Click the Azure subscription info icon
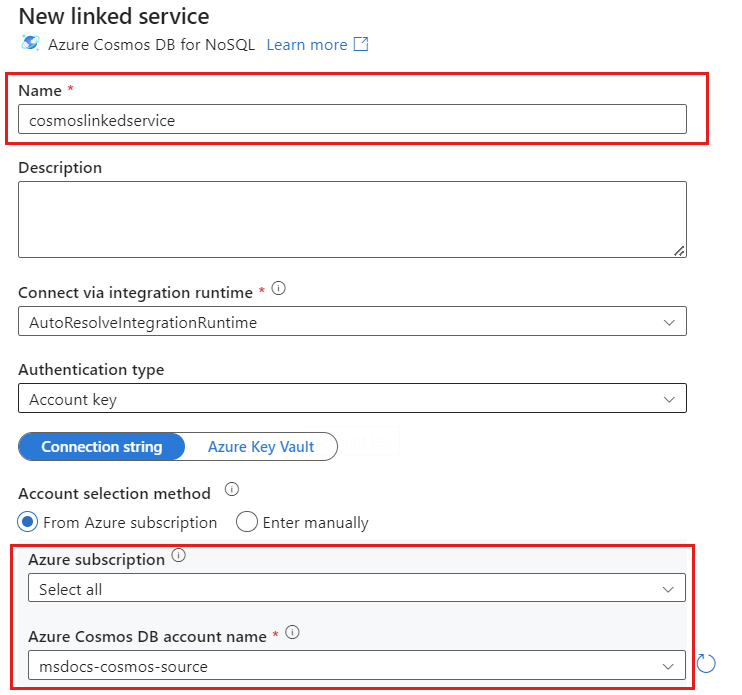Image resolution: width=742 pixels, height=695 pixels. [179, 556]
